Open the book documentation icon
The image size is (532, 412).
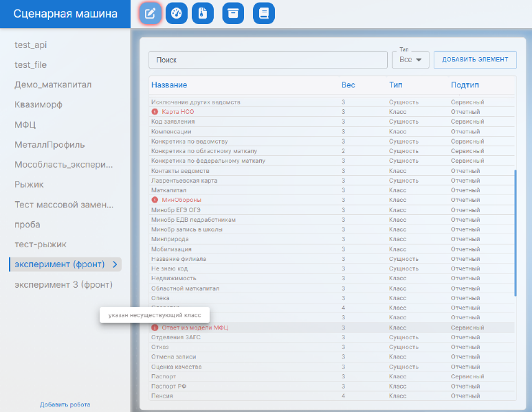tap(264, 14)
